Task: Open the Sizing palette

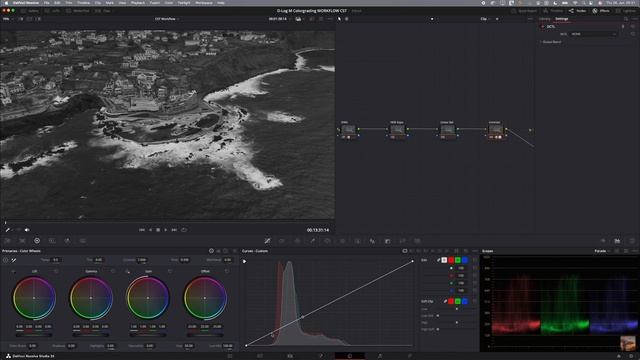Action: coord(402,241)
